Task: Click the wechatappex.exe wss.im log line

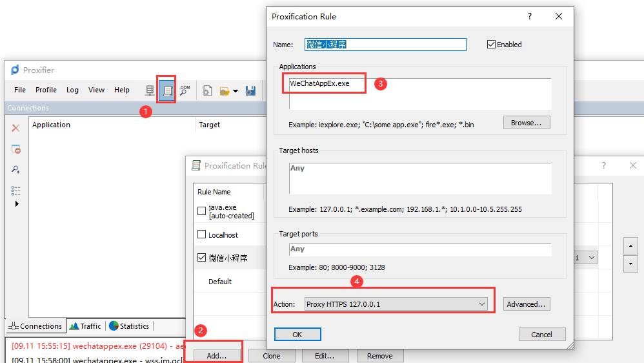Action: [98, 360]
